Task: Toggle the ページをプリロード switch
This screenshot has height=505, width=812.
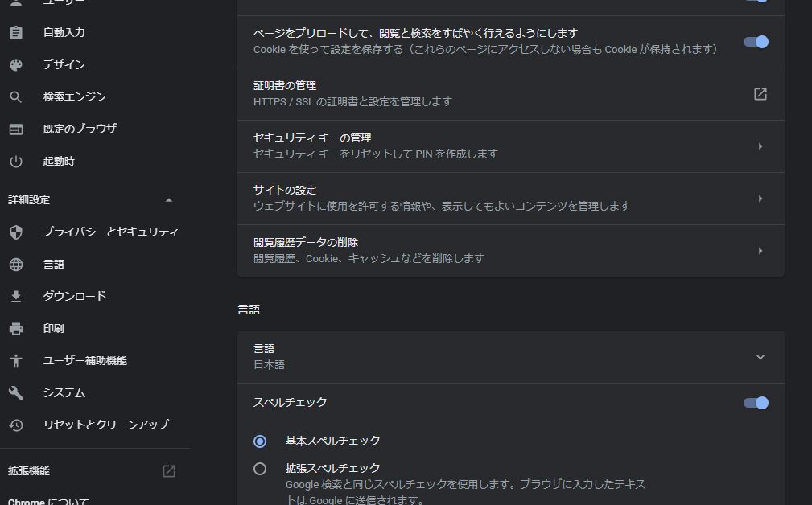Action: 756,42
